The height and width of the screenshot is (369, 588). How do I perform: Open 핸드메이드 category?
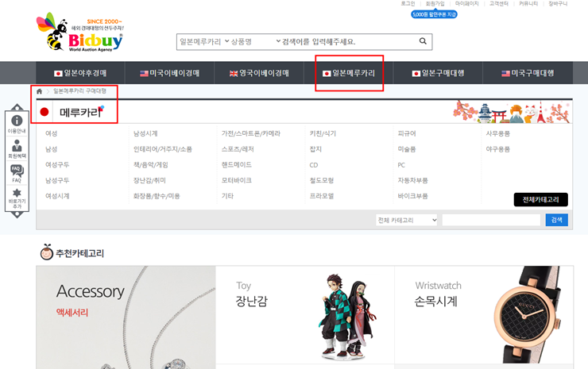237,165
